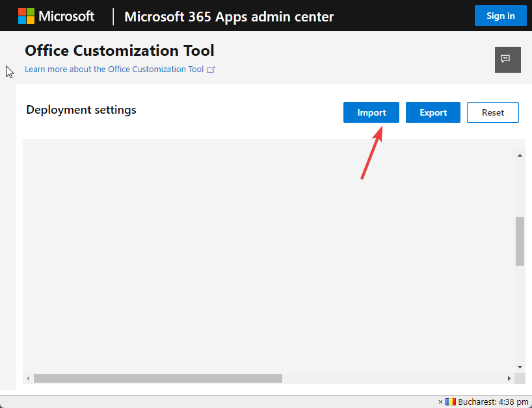Click the horizontal scrollbar right arrow

509,378
